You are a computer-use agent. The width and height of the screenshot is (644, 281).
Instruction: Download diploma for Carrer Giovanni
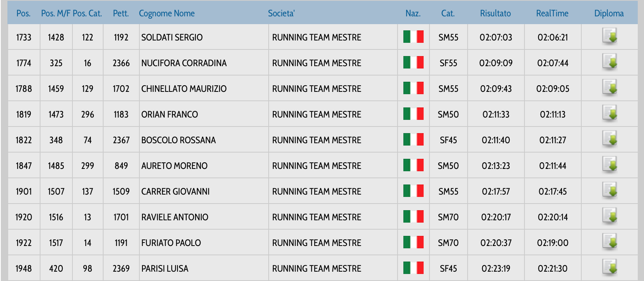pos(609,191)
